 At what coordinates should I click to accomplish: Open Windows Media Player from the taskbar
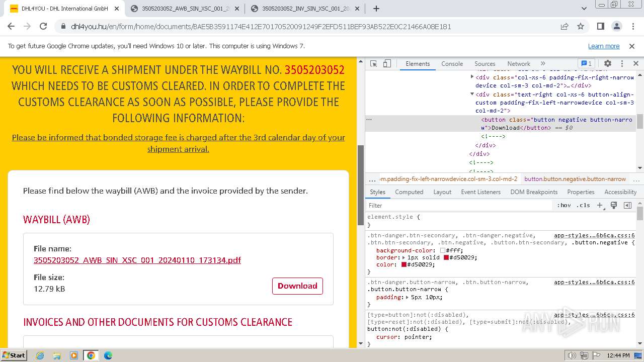(x=74, y=355)
